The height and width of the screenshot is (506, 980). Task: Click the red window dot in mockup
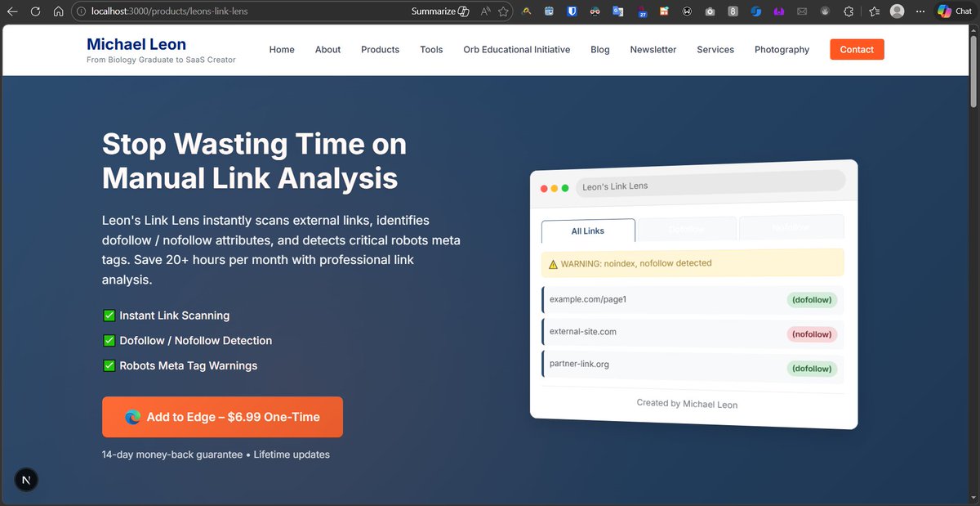(544, 188)
